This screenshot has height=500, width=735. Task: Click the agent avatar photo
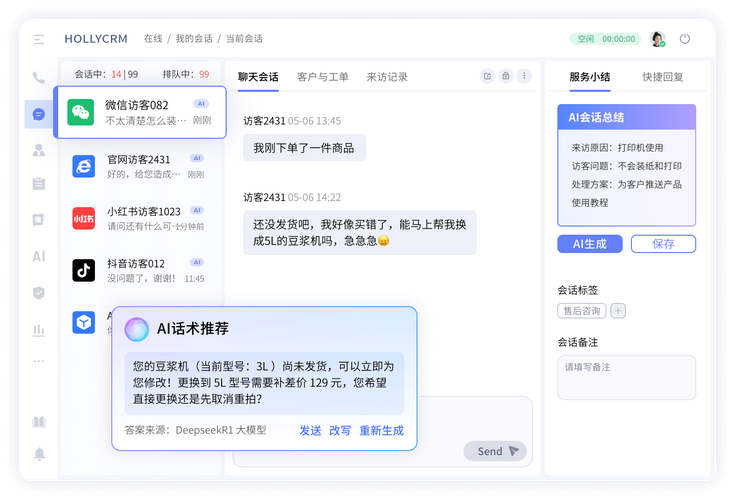coord(657,39)
